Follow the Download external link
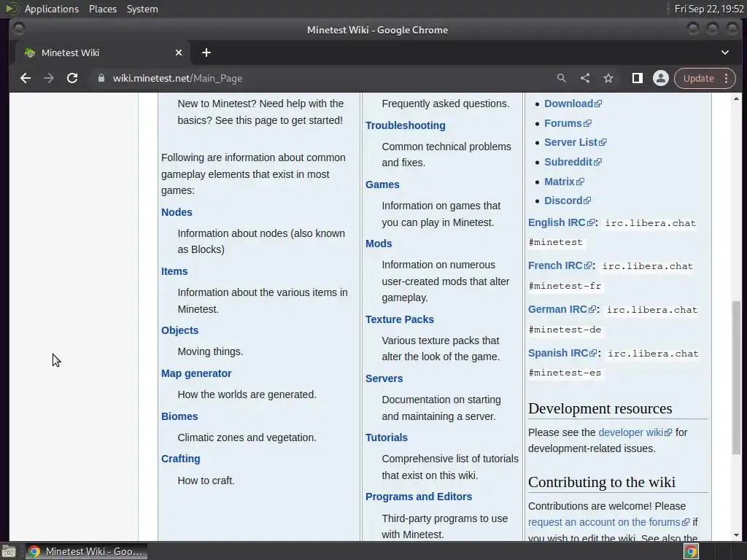Image resolution: width=747 pixels, height=560 pixels. (x=573, y=104)
